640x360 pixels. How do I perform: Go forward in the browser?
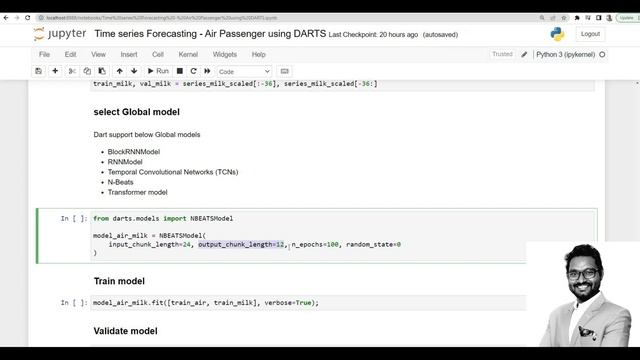coord(17,18)
